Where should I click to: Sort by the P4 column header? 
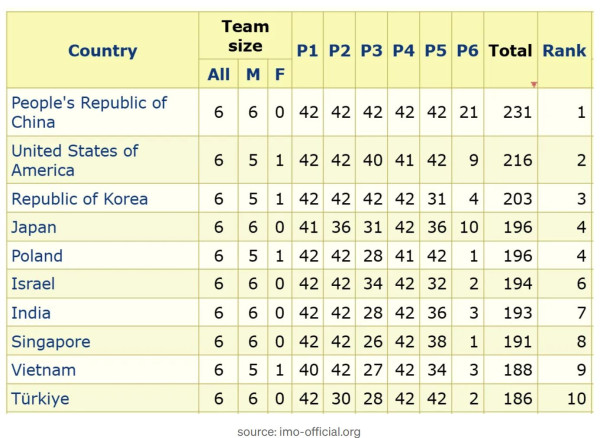[403, 50]
